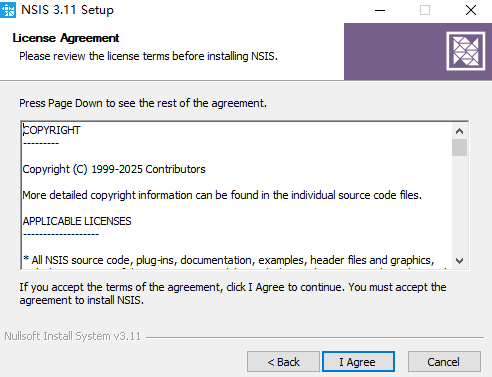Click the license scrollbar up arrow

[x=459, y=131]
